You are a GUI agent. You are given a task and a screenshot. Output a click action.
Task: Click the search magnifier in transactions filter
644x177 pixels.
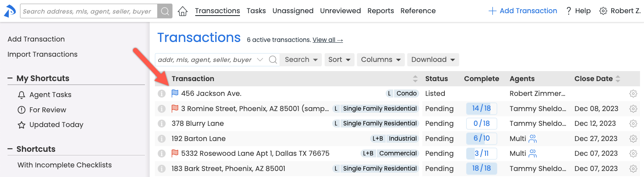273,60
